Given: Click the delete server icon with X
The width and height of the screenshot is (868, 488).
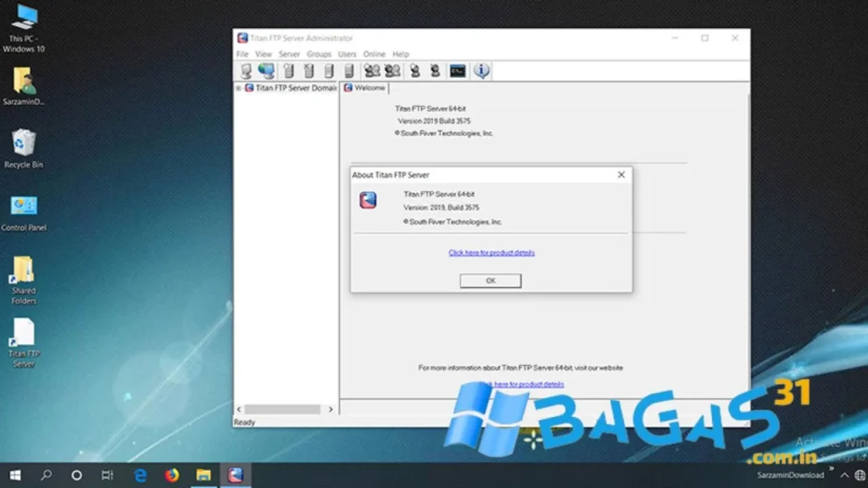Looking at the screenshot, I should [309, 71].
